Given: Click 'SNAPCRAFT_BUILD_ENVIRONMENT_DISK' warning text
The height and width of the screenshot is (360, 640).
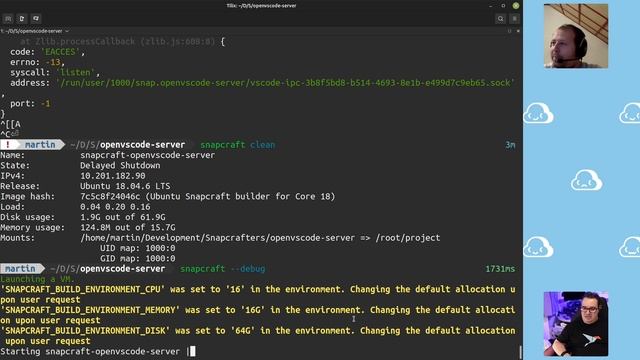Looking at the screenshot, I should point(85,331).
